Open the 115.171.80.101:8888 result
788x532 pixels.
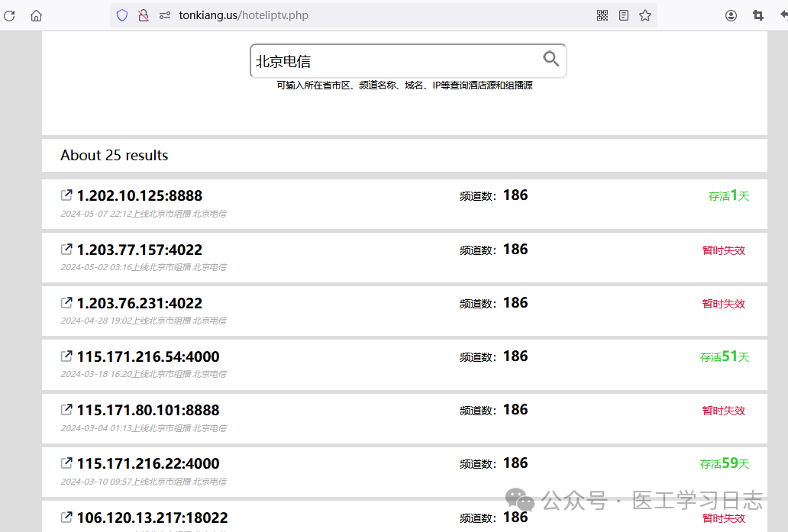click(148, 410)
